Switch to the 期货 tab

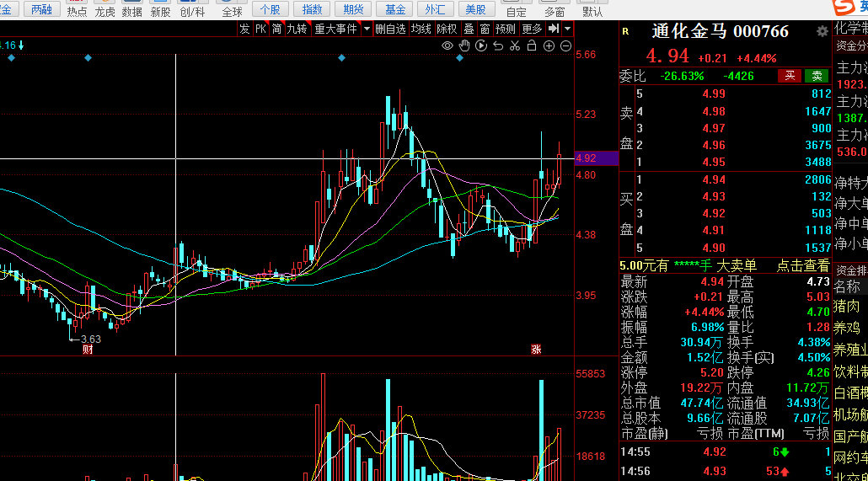point(354,9)
